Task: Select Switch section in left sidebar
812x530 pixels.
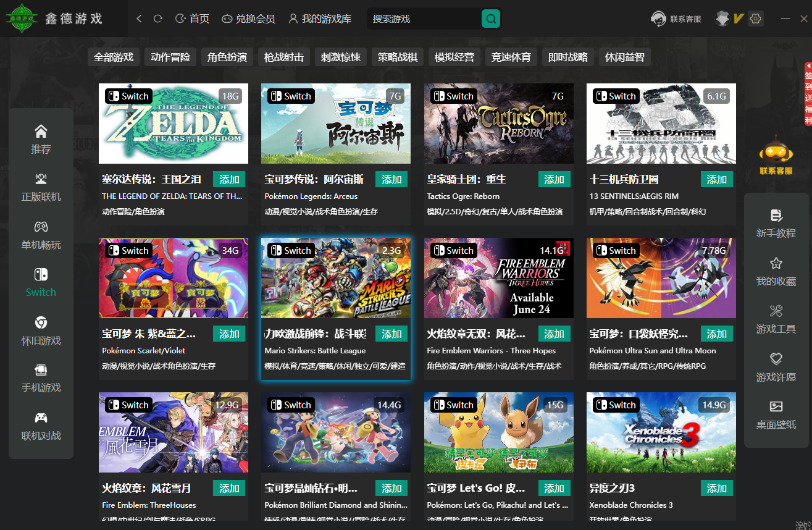Action: [x=41, y=283]
